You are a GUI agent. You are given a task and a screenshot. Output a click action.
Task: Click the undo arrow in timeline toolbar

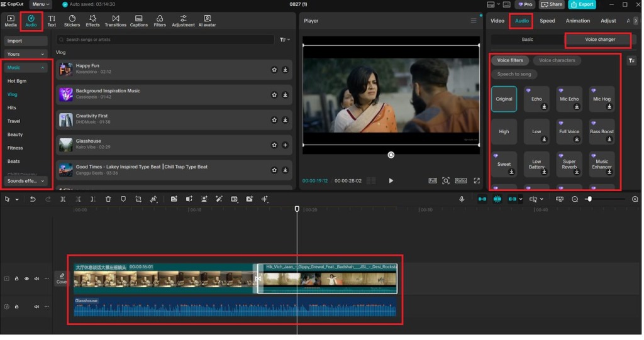click(x=33, y=199)
